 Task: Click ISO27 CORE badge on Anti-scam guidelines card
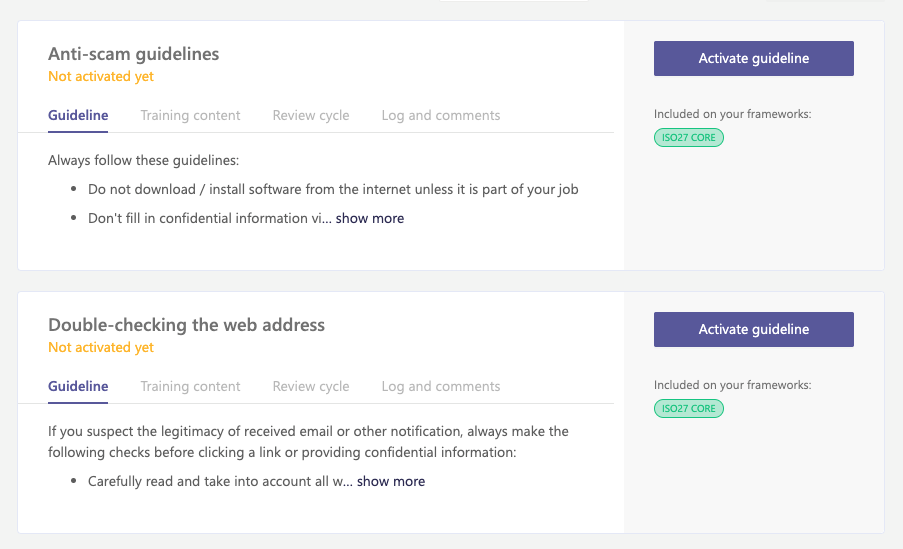688,138
